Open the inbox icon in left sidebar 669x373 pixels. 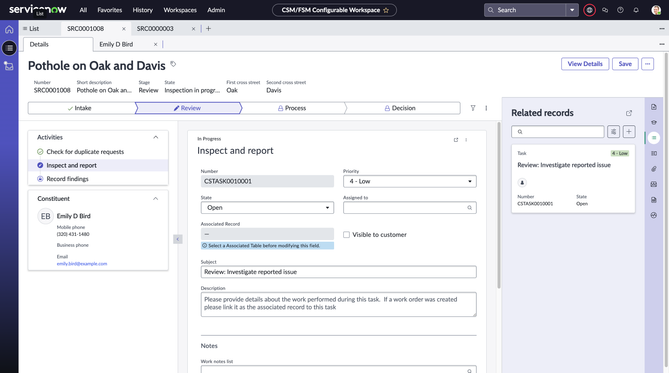click(x=9, y=66)
